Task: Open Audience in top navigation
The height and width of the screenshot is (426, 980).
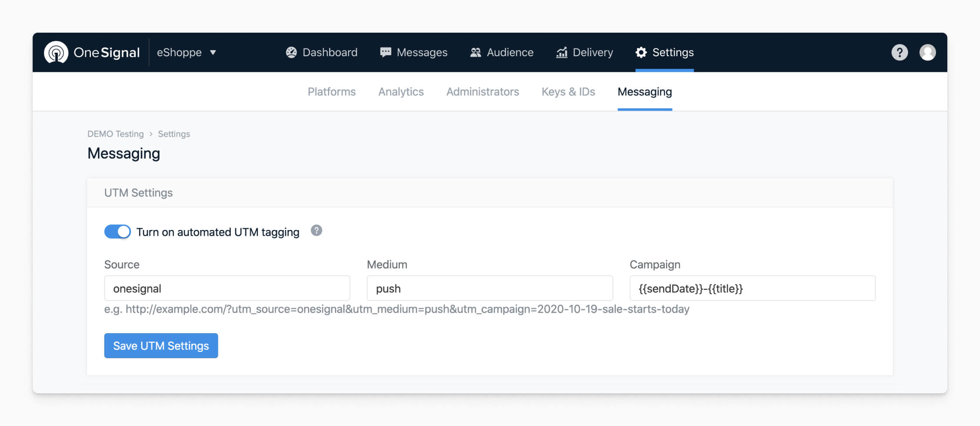Action: coord(502,52)
